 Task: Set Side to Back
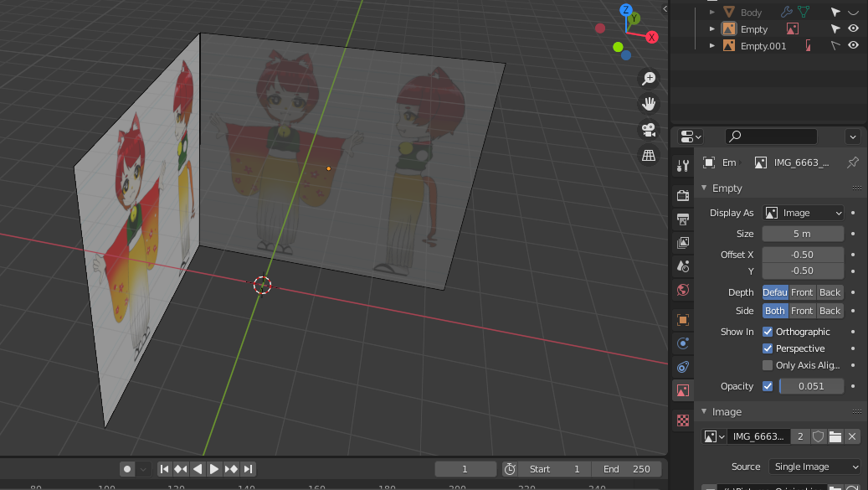(829, 311)
